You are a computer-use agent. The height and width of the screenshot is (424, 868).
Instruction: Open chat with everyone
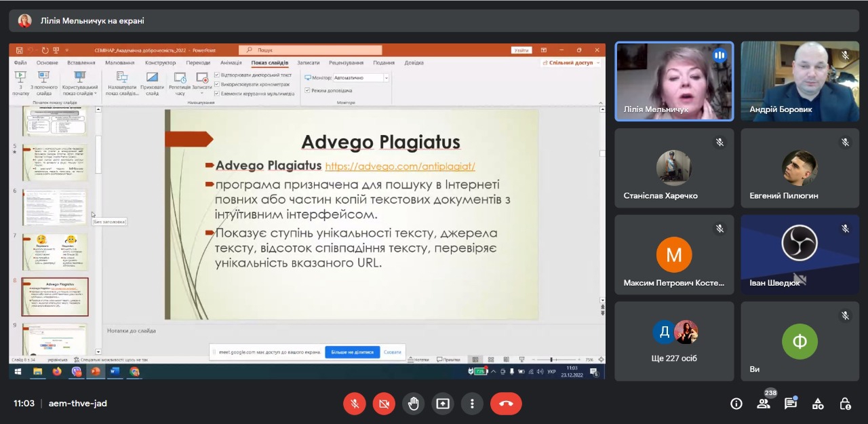click(791, 404)
